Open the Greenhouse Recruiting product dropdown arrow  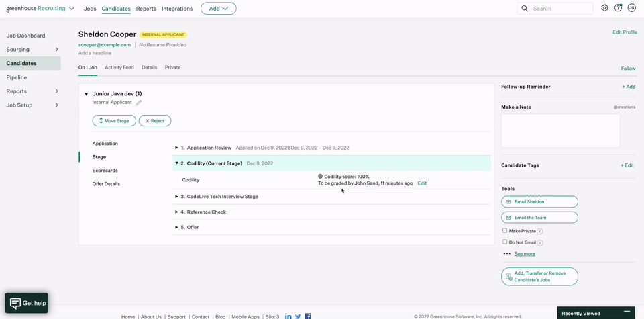72,9
